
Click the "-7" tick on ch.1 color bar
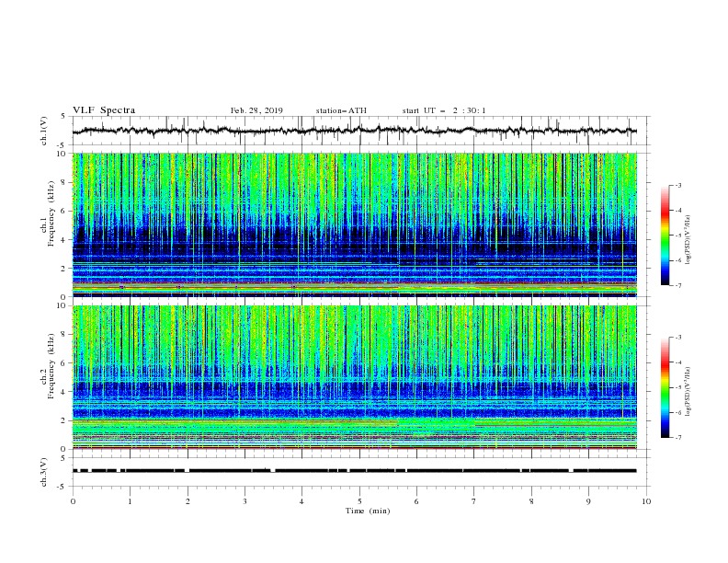(678, 285)
